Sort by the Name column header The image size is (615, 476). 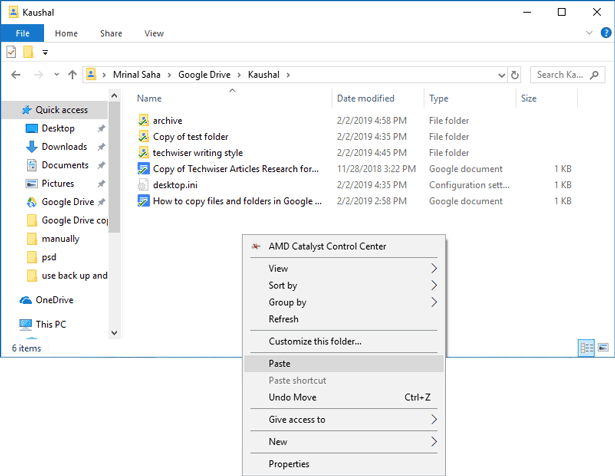149,98
